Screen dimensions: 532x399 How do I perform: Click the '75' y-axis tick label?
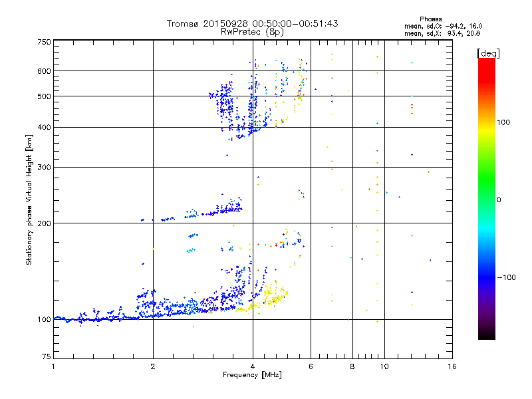point(47,356)
